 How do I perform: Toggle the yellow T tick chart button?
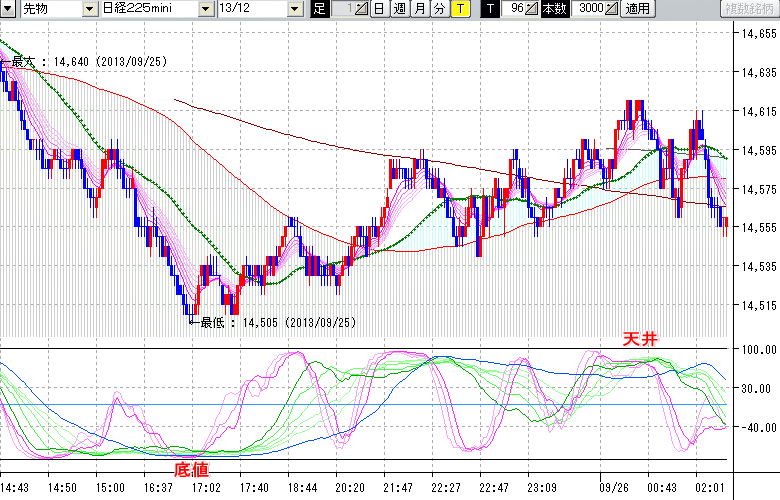coord(459,9)
